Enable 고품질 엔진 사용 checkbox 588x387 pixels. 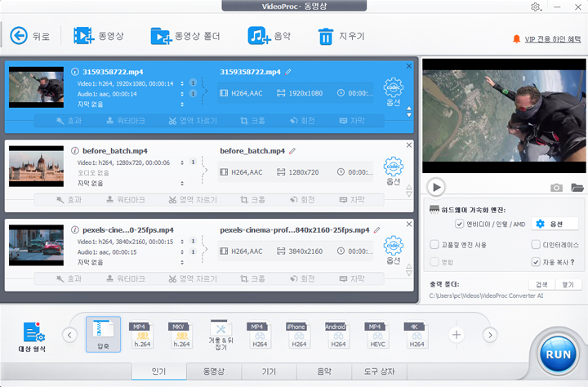point(434,244)
